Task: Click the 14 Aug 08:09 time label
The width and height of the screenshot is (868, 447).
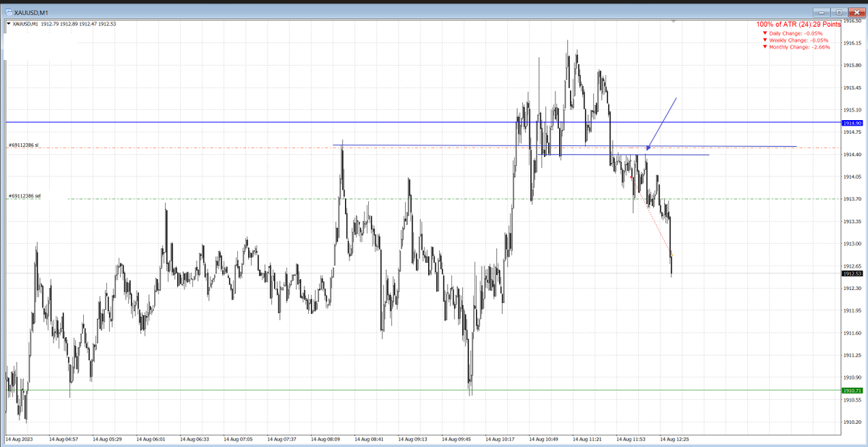Action: (x=325, y=438)
